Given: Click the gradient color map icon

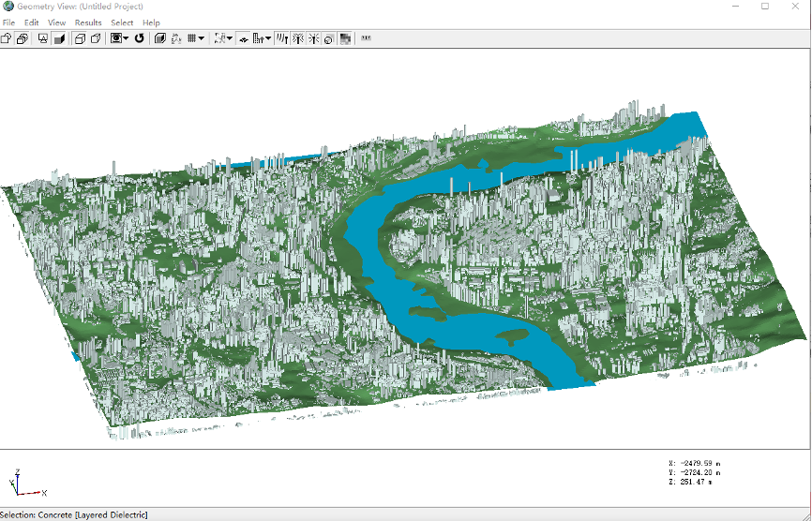Looking at the screenshot, I should 345,38.
